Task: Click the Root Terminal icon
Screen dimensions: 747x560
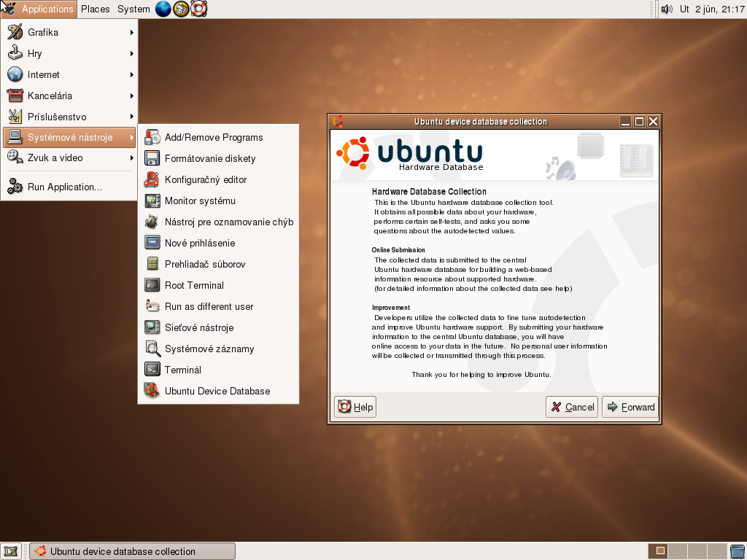Action: point(152,285)
